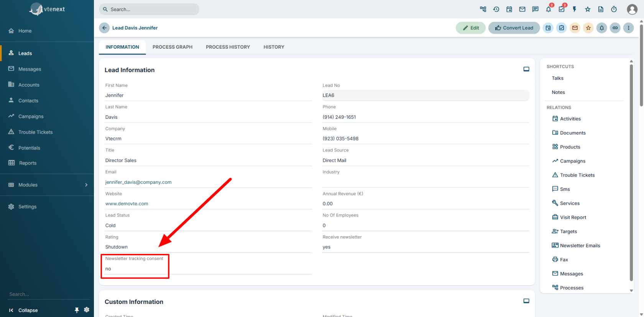Open favorites star icon in top toolbar
The image size is (644, 317).
pos(588,9)
